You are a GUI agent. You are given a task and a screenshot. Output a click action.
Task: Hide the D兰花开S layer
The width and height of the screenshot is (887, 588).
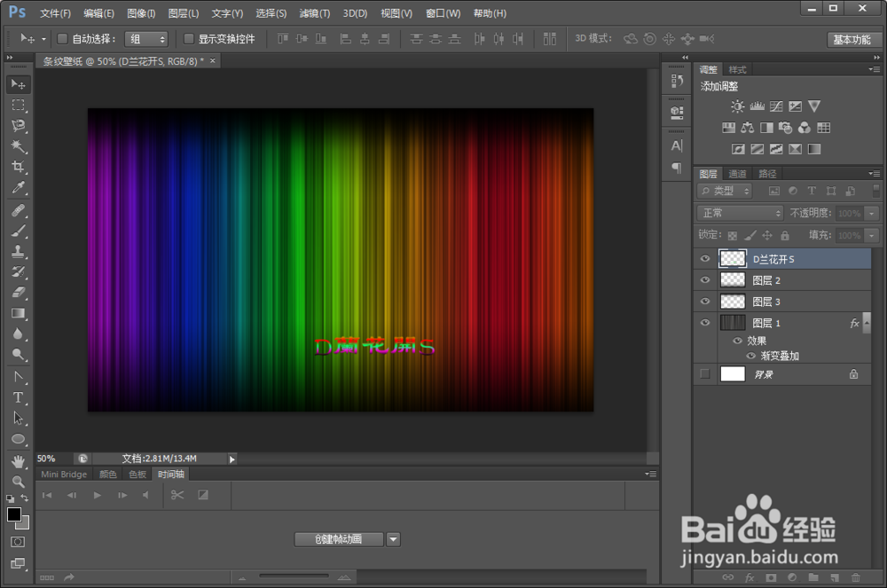click(705, 259)
